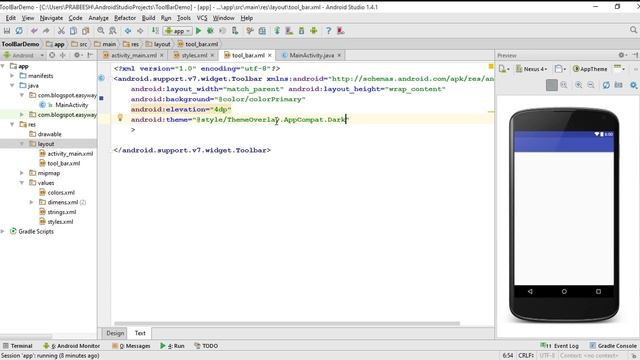Click the Help question mark icon
The height and width of the screenshot is (360, 640).
pos(328,31)
